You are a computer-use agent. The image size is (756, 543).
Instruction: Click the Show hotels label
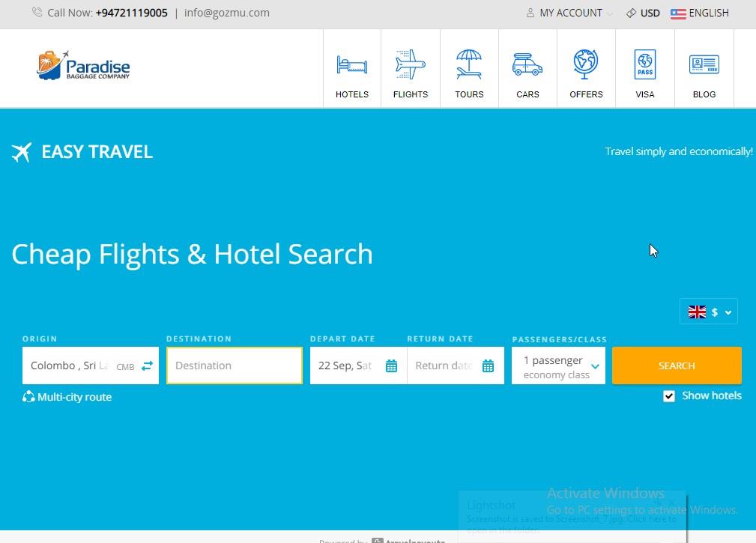coord(712,395)
